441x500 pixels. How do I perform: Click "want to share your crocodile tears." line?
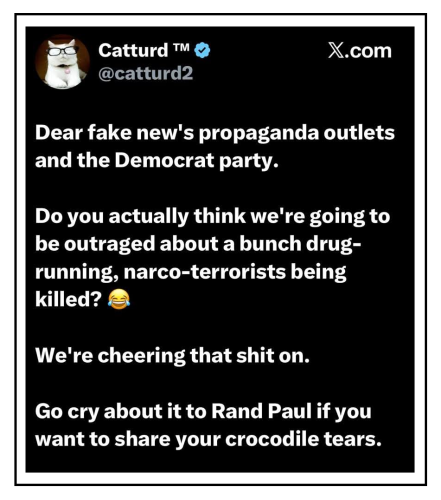pos(208,439)
